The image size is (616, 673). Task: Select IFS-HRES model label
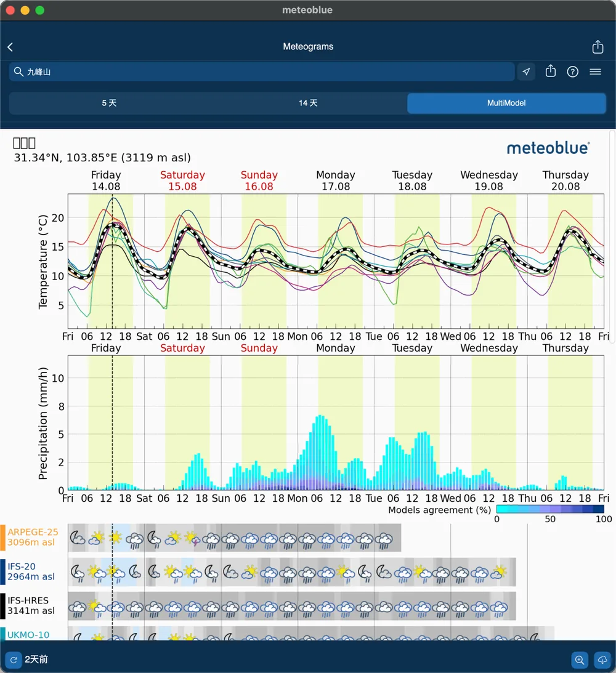pos(31,605)
